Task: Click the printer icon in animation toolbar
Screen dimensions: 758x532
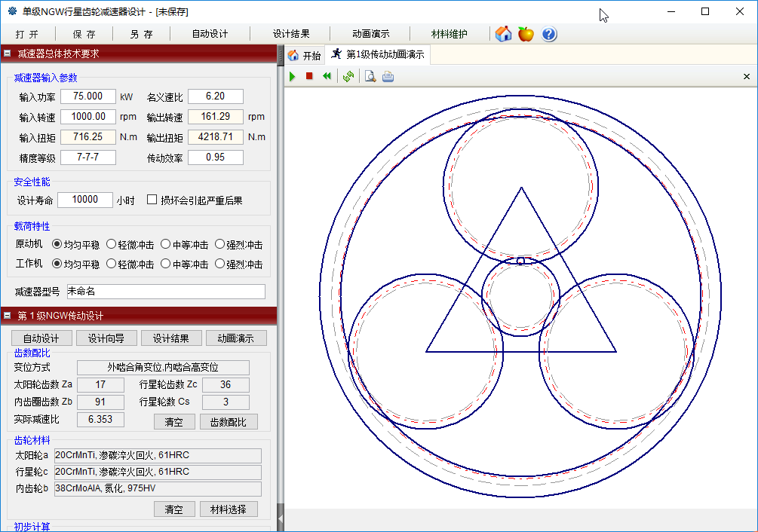Action: (388, 76)
